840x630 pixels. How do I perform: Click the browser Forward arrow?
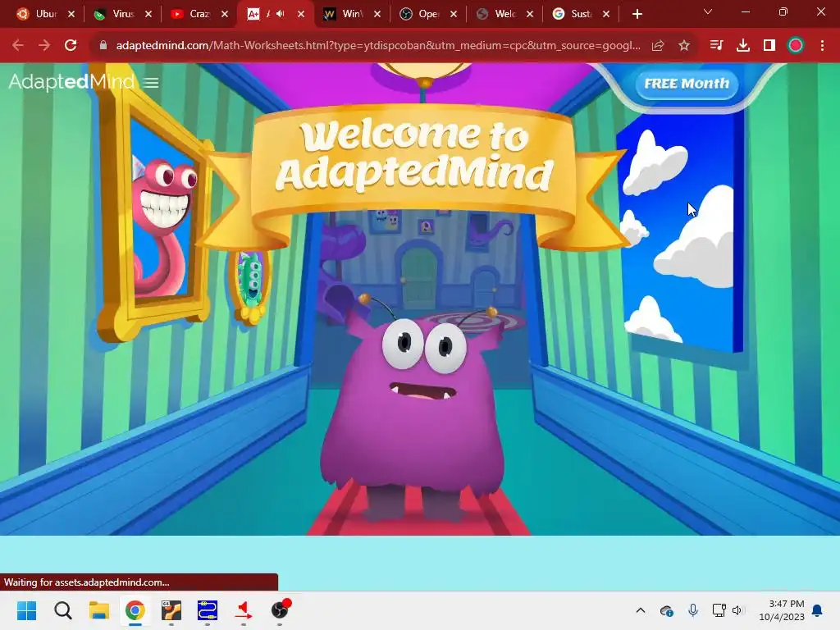(x=44, y=46)
